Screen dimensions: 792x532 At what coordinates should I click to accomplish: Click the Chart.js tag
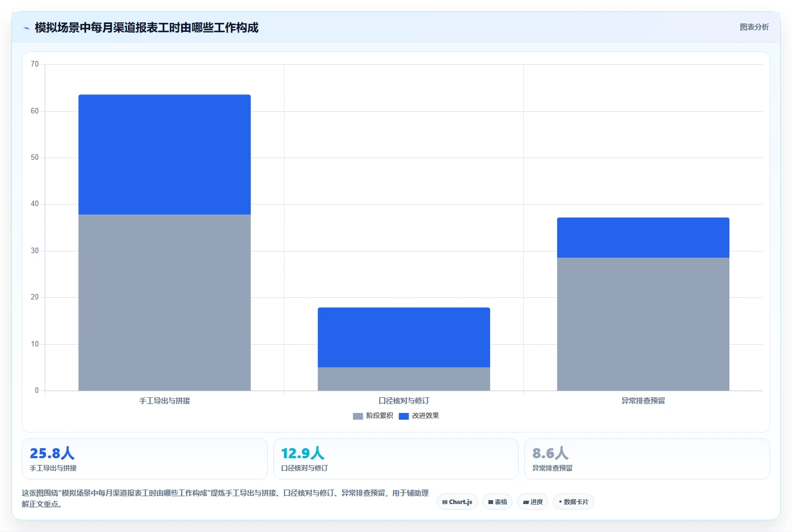click(x=457, y=502)
